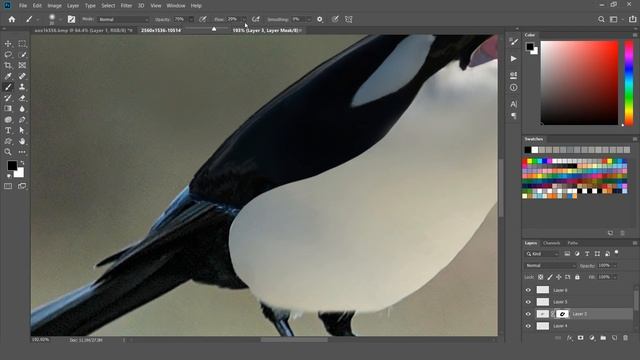Open the Layer menu

(73, 6)
